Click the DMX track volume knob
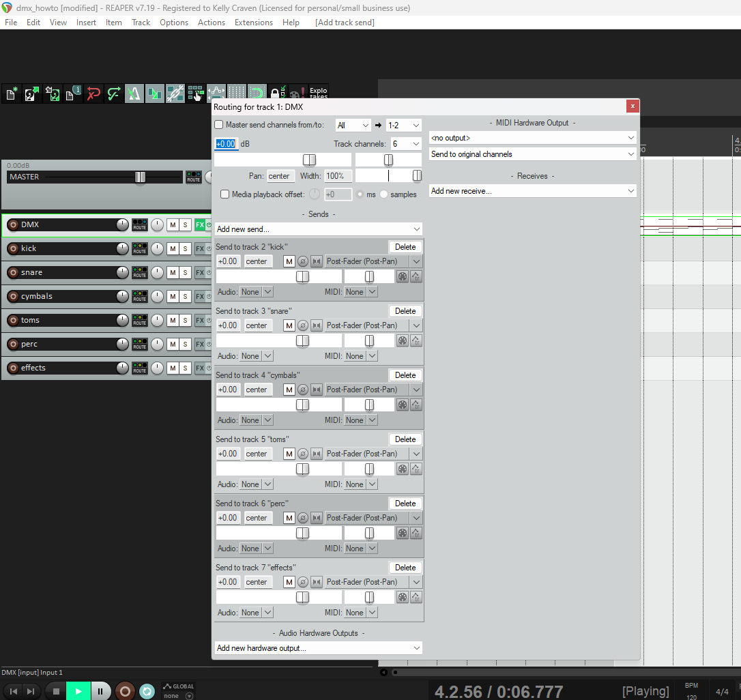Screen dimensions: 741x700 122,224
